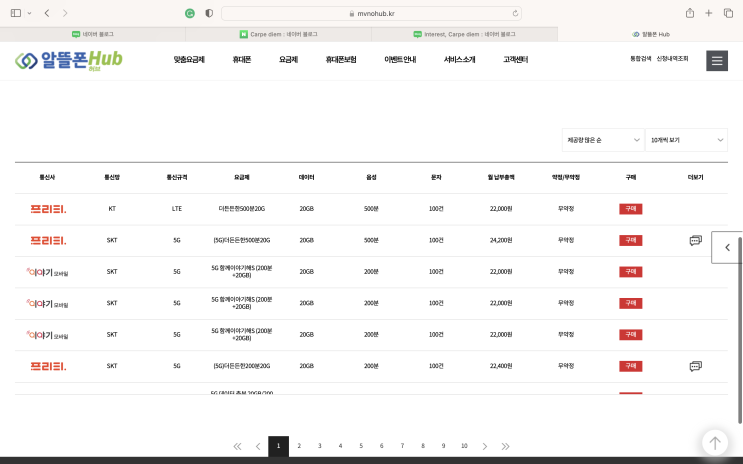
Task: Click the mvnohub.kr address bar
Action: click(371, 13)
